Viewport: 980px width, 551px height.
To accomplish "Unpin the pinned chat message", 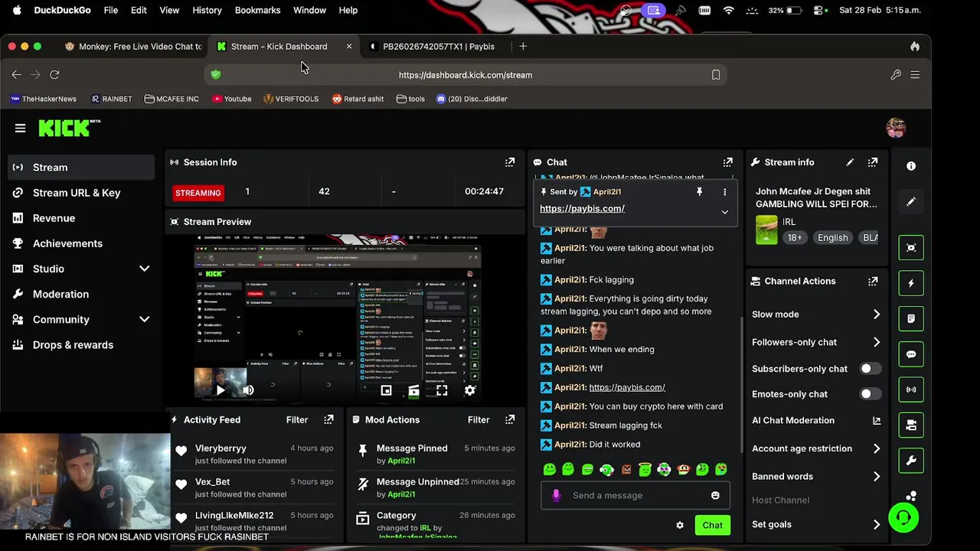I will 699,192.
